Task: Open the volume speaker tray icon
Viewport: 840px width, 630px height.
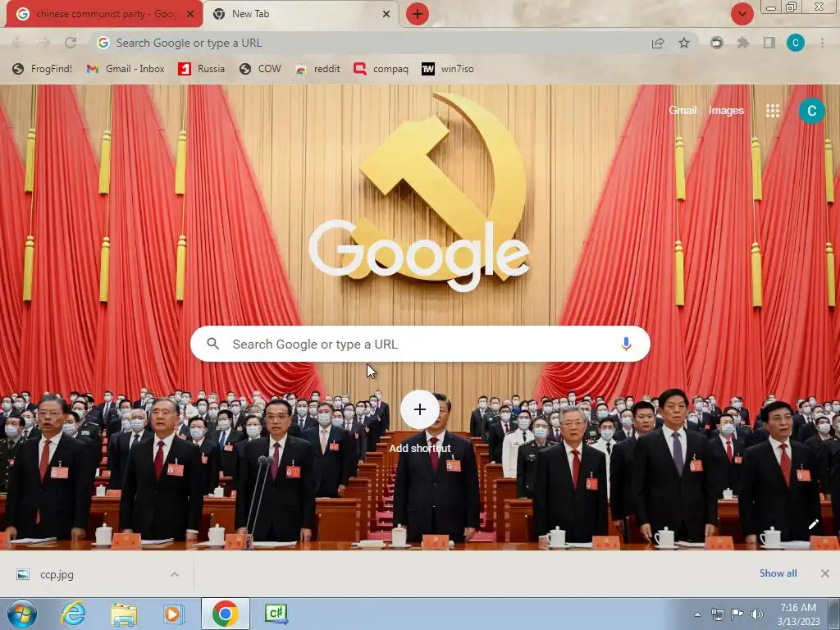Action: tap(757, 614)
